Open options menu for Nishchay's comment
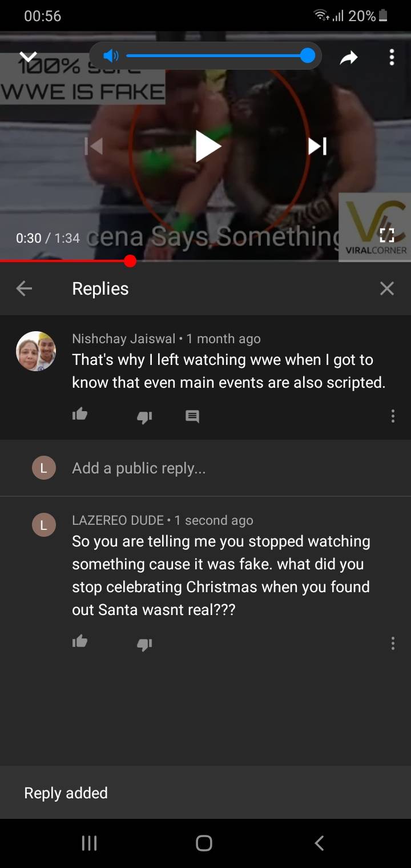411x868 pixels. coord(393,416)
